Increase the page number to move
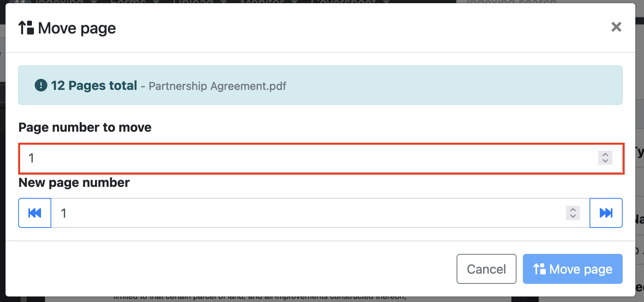The height and width of the screenshot is (302, 644). pos(605,155)
